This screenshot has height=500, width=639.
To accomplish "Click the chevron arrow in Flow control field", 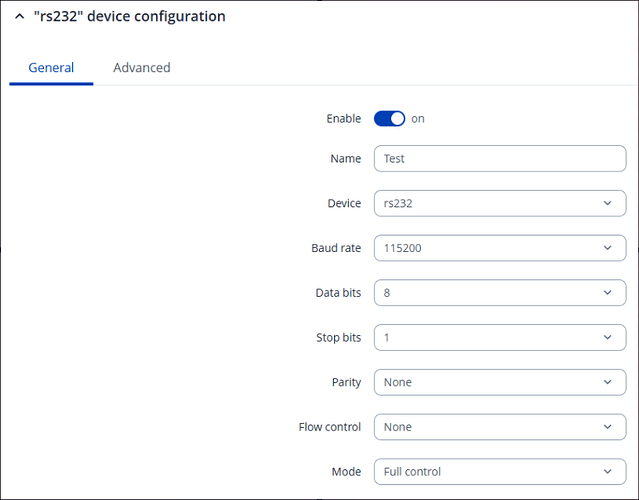I will tap(608, 427).
